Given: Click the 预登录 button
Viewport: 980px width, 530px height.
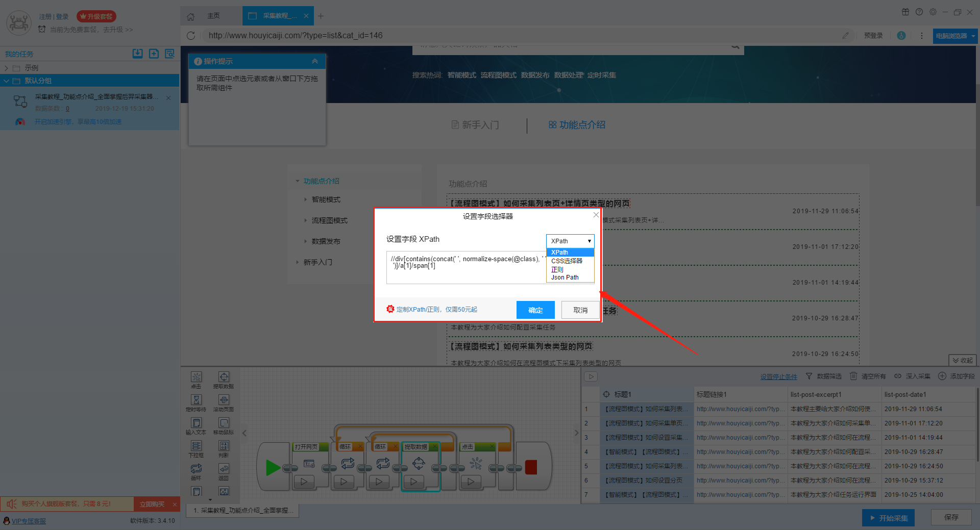Looking at the screenshot, I should pos(873,36).
